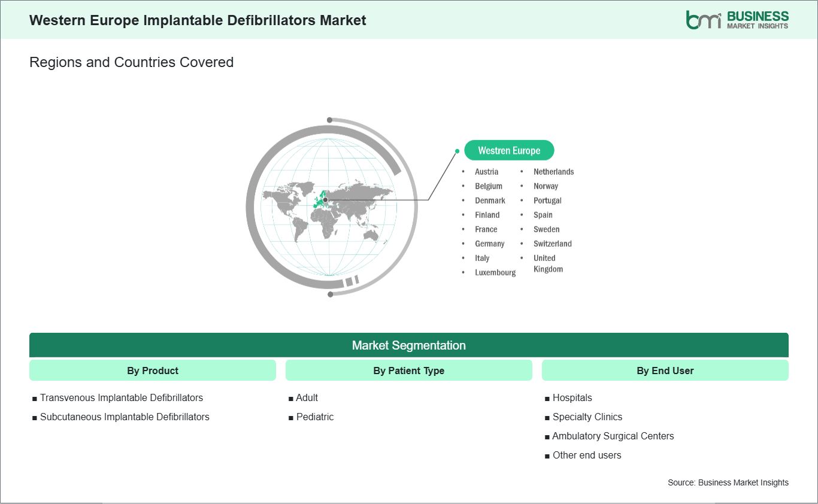Screen dimensions: 818x504
Task: Select the By Patient Type segment header
Action: (409, 371)
